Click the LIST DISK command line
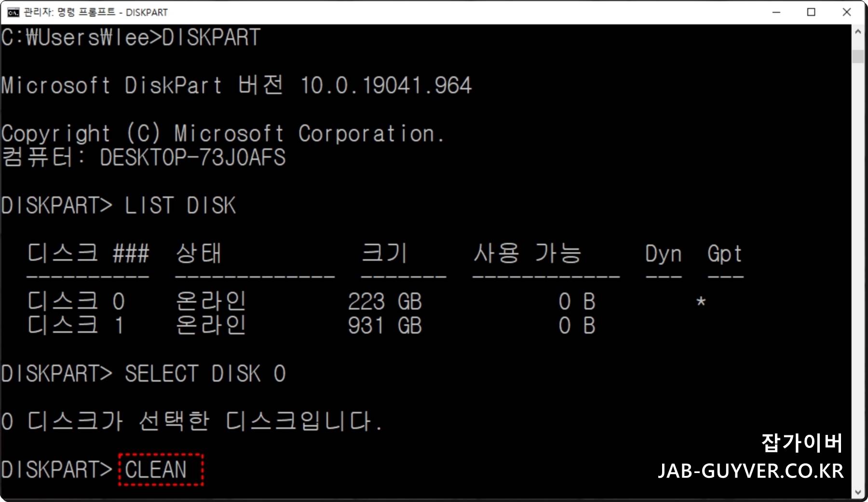The height and width of the screenshot is (502, 868). coord(178,205)
